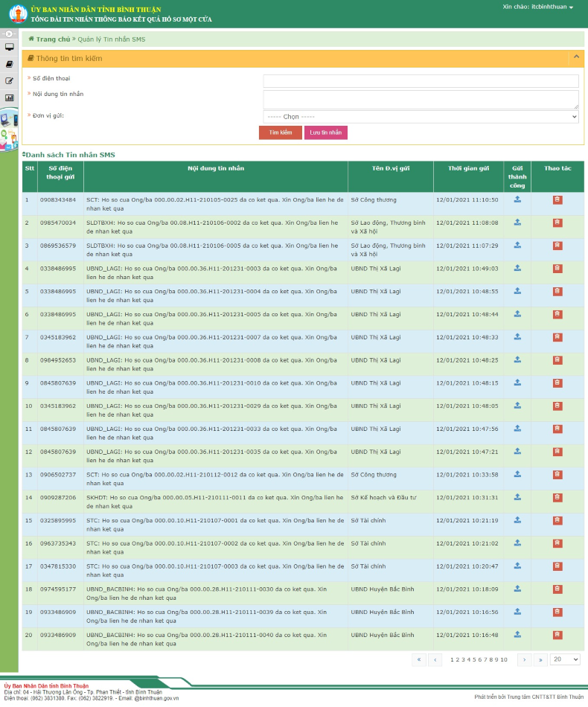Click the Tìm kiếm search button

pos(281,132)
